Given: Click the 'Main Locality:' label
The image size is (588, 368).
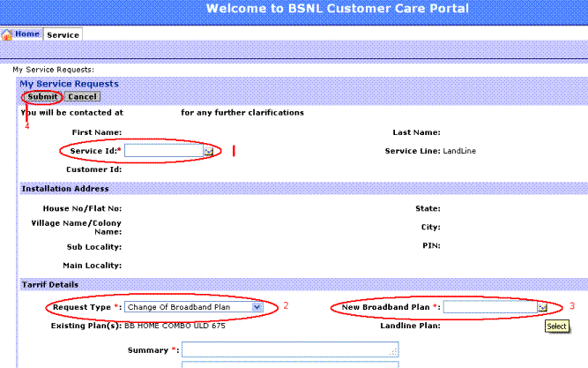Looking at the screenshot, I should [x=93, y=266].
